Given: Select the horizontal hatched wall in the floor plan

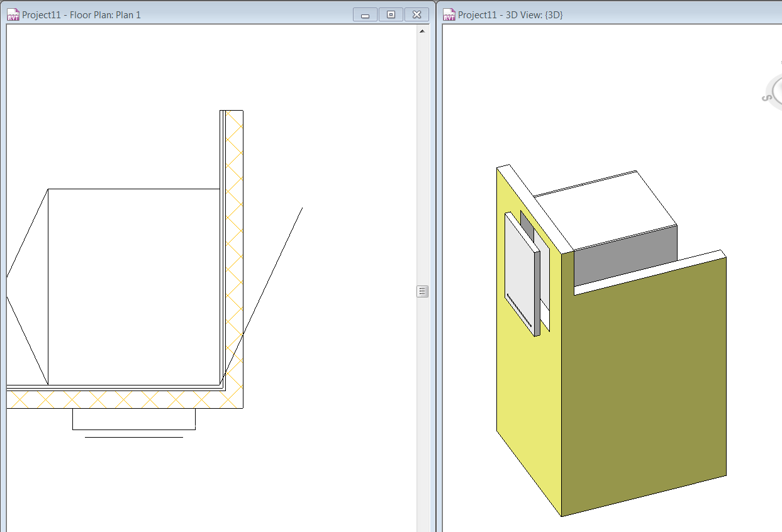Looking at the screenshot, I should point(126,399).
